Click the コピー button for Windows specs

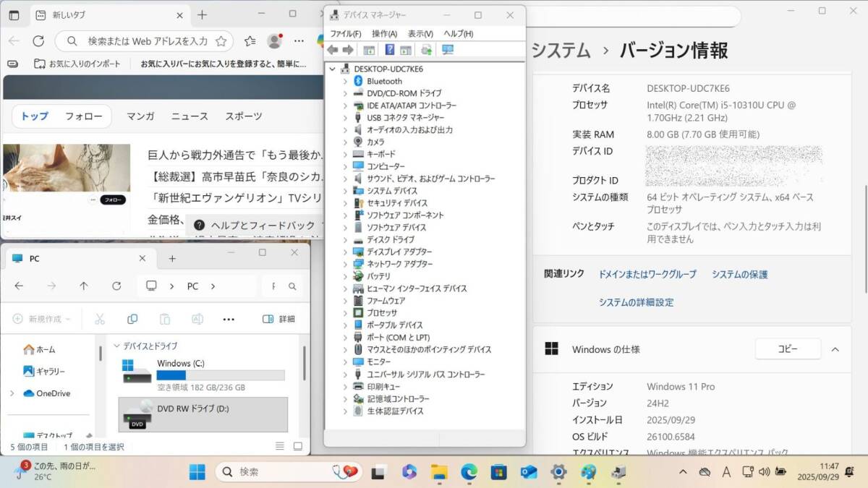pyautogui.click(x=788, y=349)
